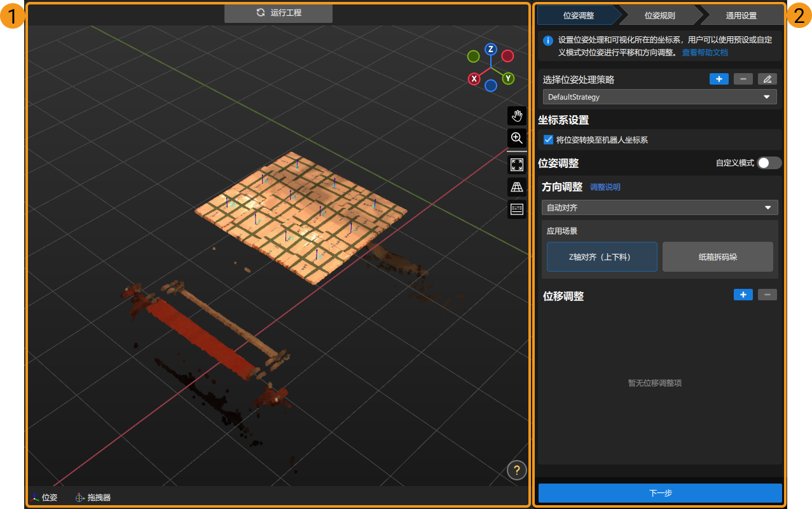Open the 查看帮助文档 link

coord(705,53)
